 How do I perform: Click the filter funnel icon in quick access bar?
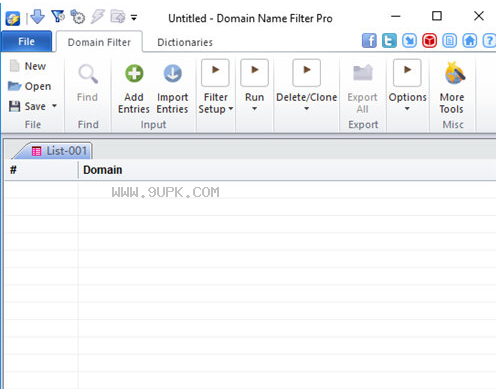(58, 16)
